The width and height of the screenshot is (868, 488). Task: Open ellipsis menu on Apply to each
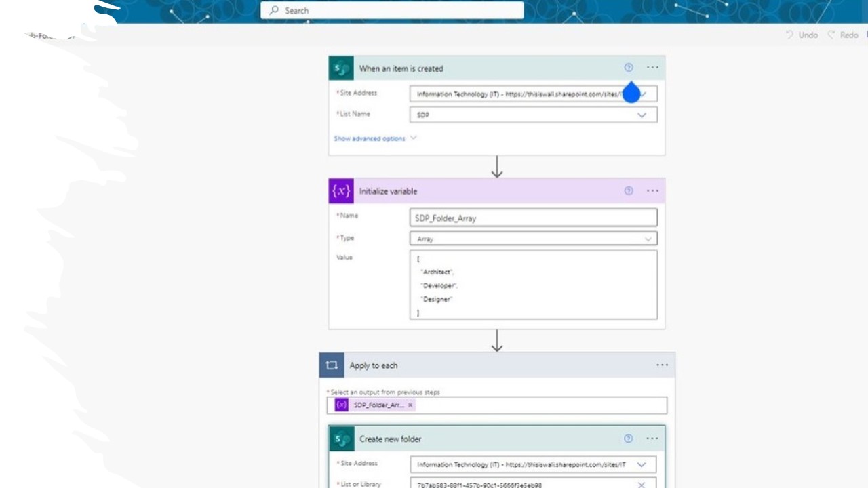click(x=662, y=365)
